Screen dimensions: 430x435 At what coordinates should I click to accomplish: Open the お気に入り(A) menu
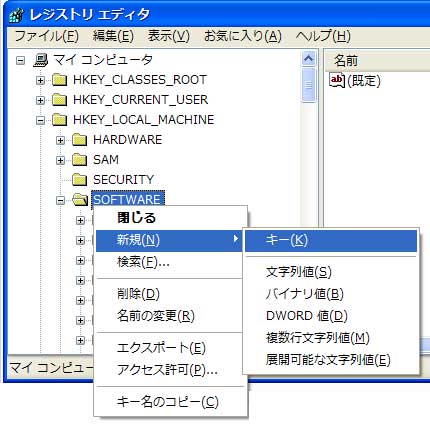pyautogui.click(x=243, y=36)
